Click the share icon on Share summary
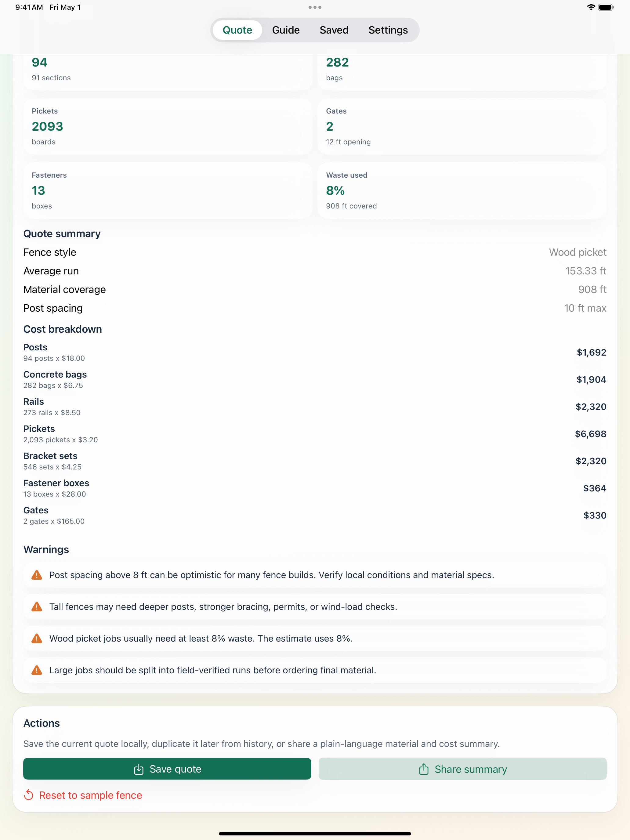 point(424,769)
